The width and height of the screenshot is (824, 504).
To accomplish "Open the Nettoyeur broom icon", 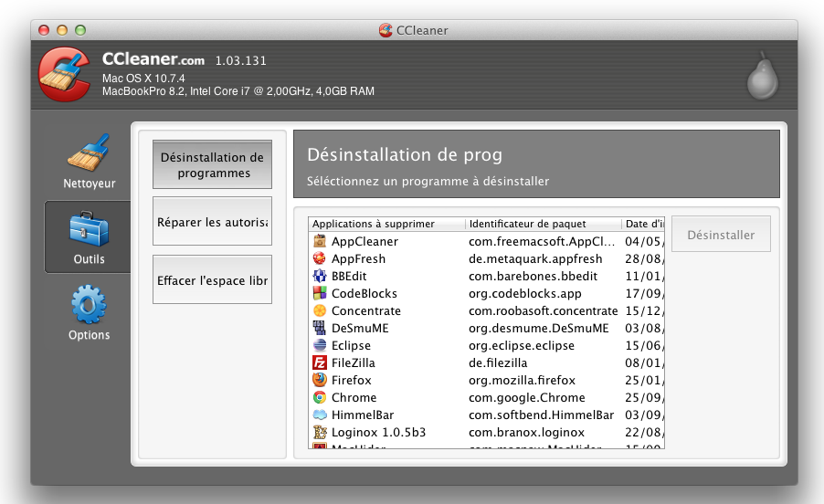I will point(89,153).
